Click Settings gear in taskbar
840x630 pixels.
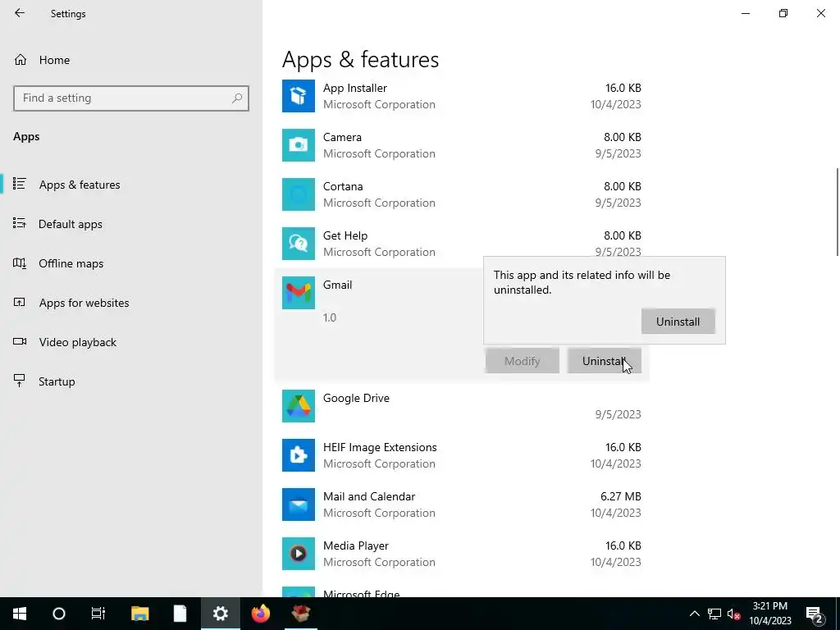[x=220, y=614]
